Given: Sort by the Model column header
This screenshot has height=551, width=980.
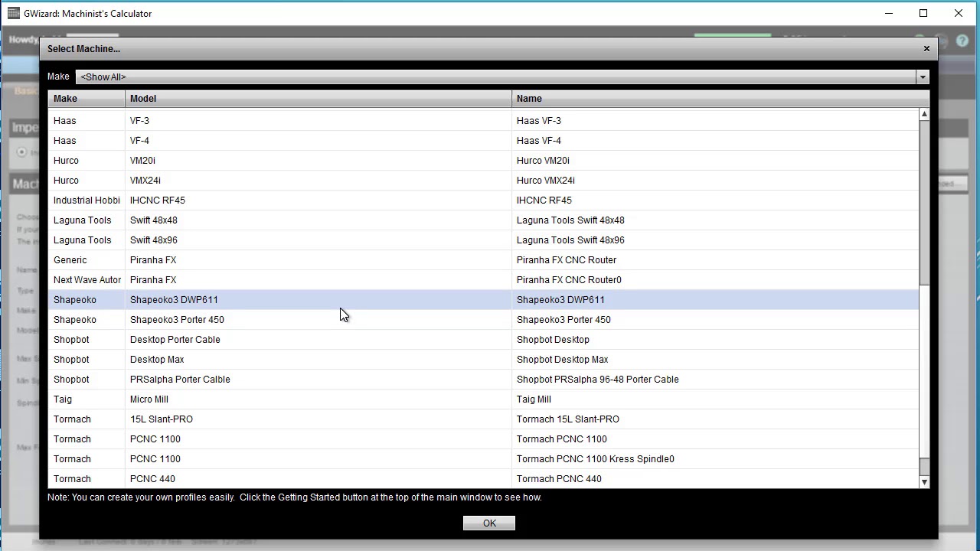Looking at the screenshot, I should [318, 99].
